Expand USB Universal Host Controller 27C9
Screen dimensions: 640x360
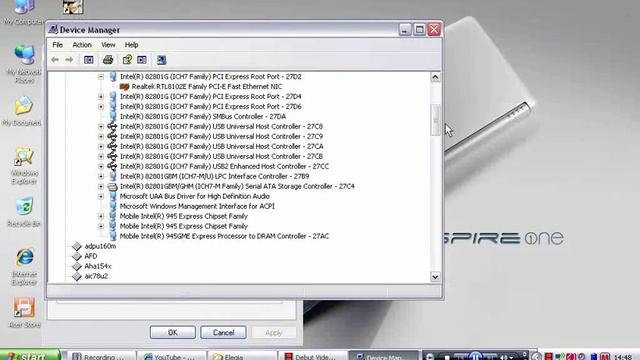[101, 136]
